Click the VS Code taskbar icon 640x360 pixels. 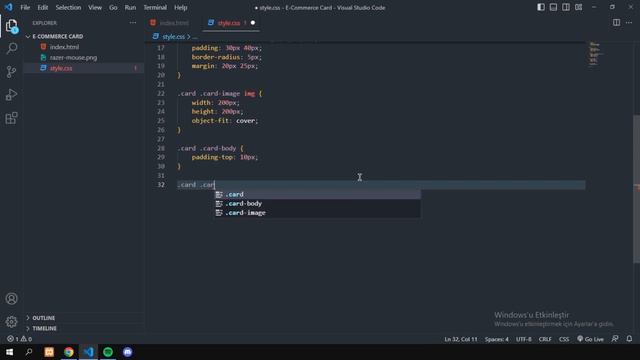[88, 352]
